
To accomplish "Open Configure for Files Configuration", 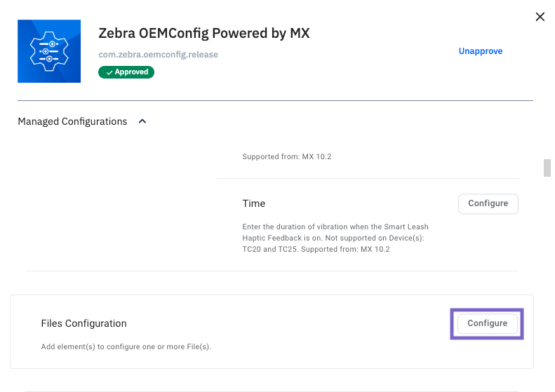I will (x=487, y=323).
